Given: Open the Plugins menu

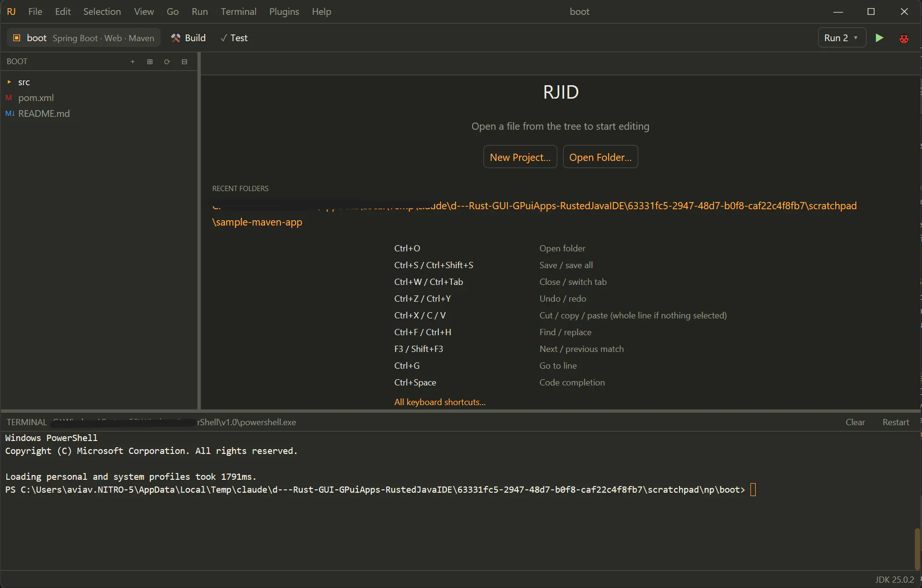Looking at the screenshot, I should tap(284, 11).
